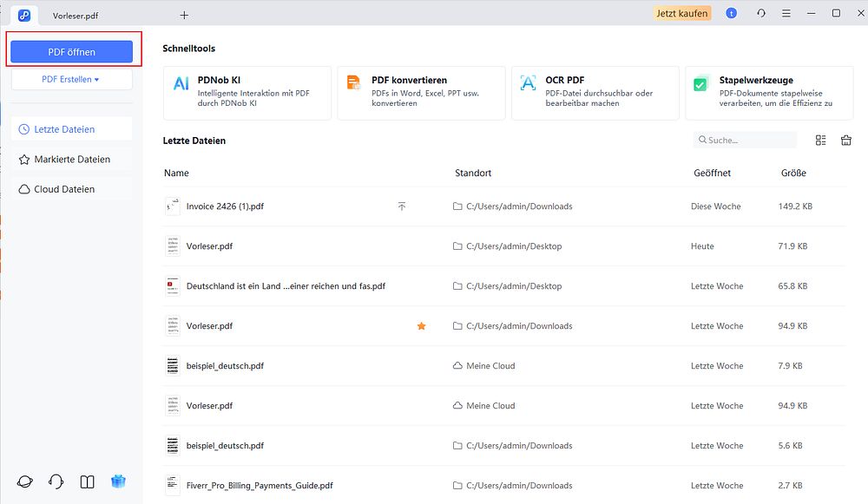Add a new tab with plus icon
Image resolution: width=868 pixels, height=504 pixels.
click(184, 16)
